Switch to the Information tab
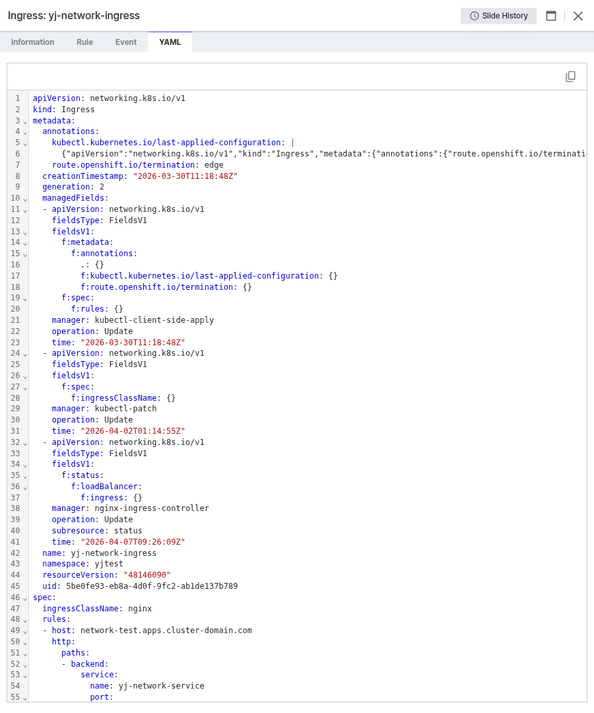The height and width of the screenshot is (713, 594). click(33, 42)
